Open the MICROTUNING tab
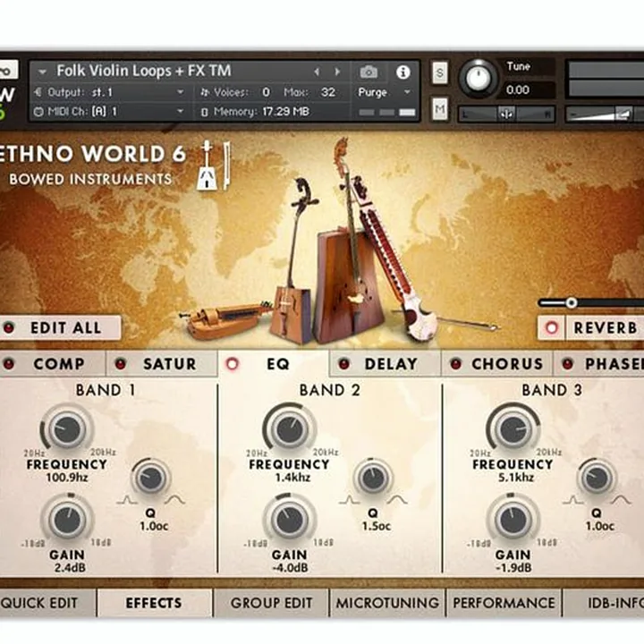The width and height of the screenshot is (644, 644). point(387,603)
